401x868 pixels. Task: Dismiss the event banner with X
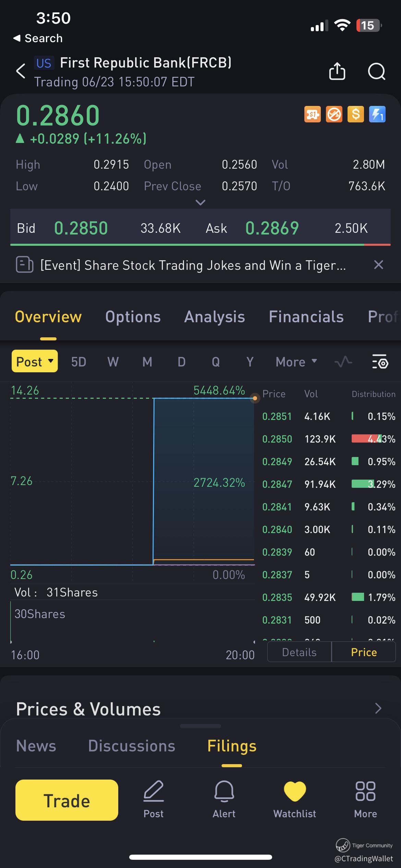click(x=378, y=265)
